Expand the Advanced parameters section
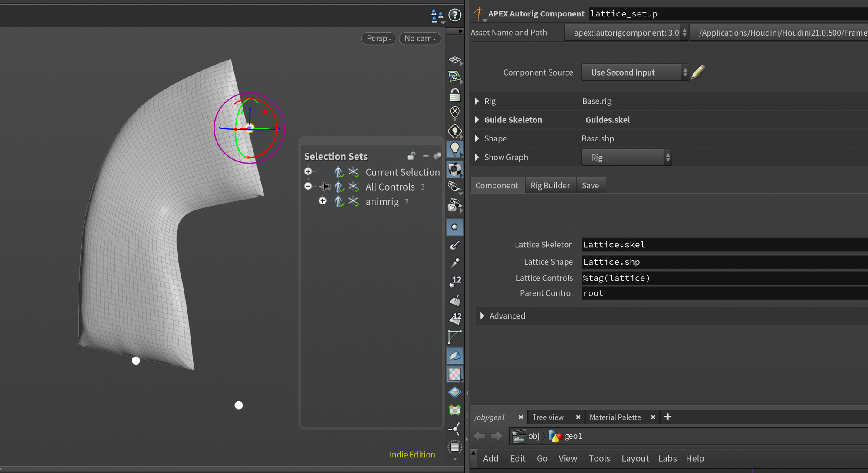The height and width of the screenshot is (473, 868). click(482, 316)
